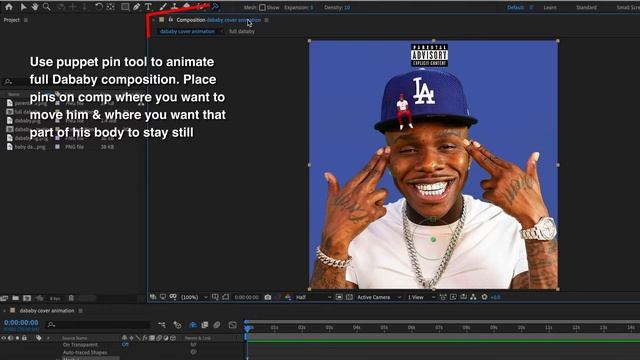Click the viewer current time 0:00:00:00

point(247,297)
